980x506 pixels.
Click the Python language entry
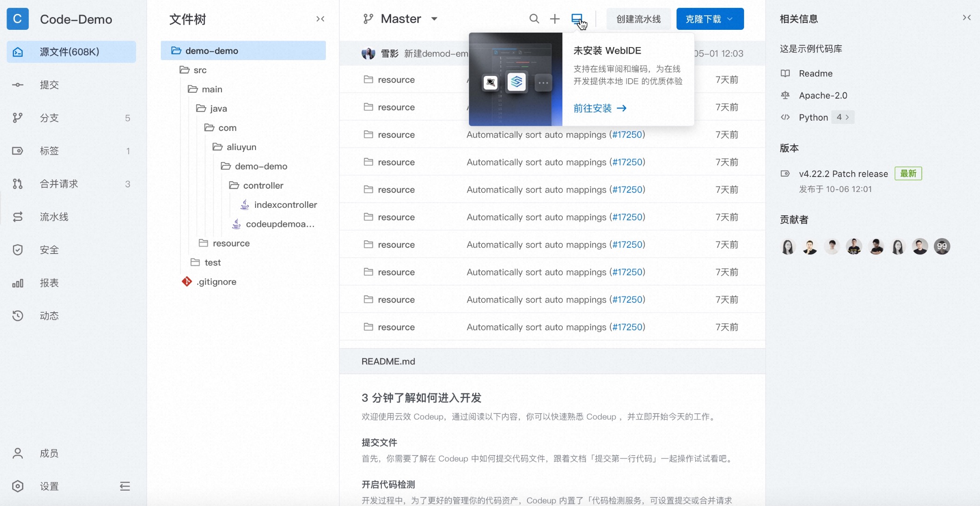coord(813,117)
